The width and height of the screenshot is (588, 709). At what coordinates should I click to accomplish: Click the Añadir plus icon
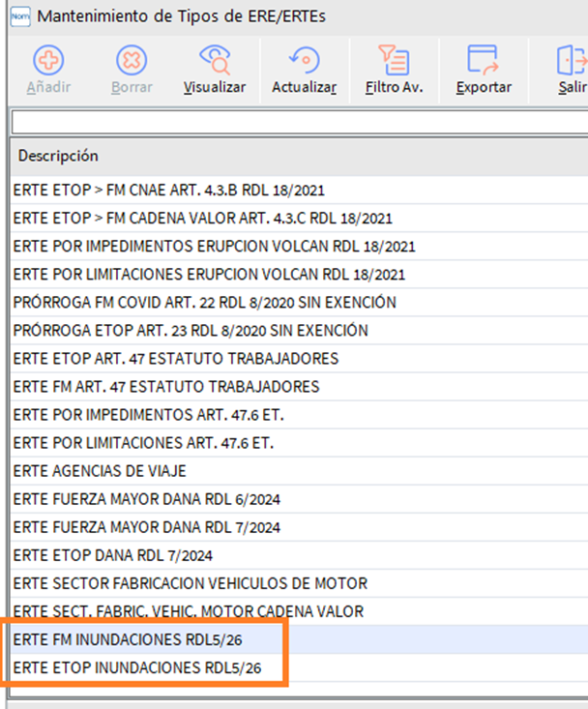tap(48, 62)
